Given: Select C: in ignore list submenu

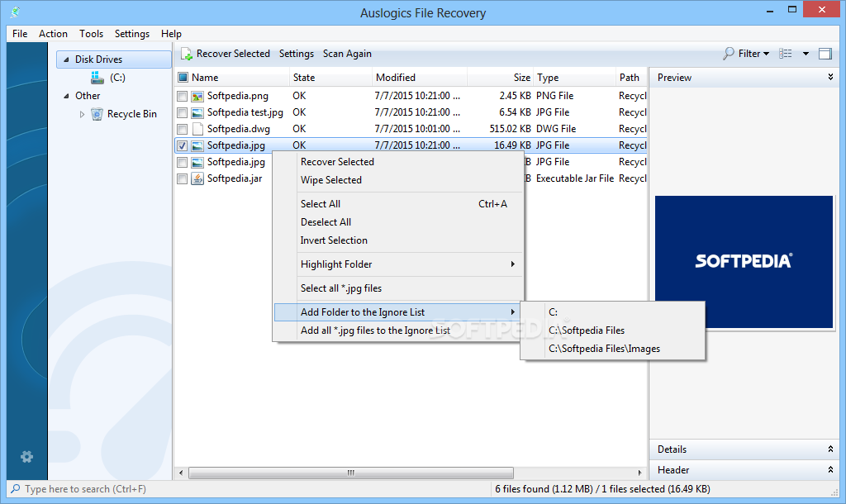Looking at the screenshot, I should coord(612,311).
